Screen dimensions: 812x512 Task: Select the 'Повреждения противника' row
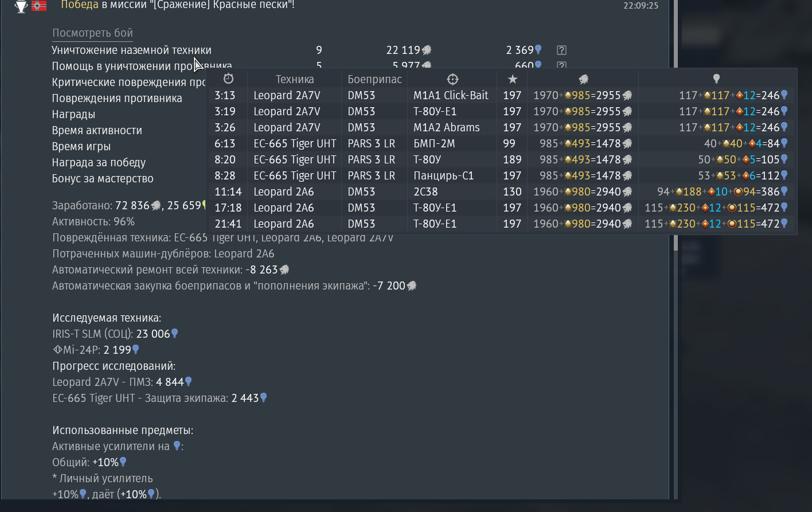coord(117,99)
